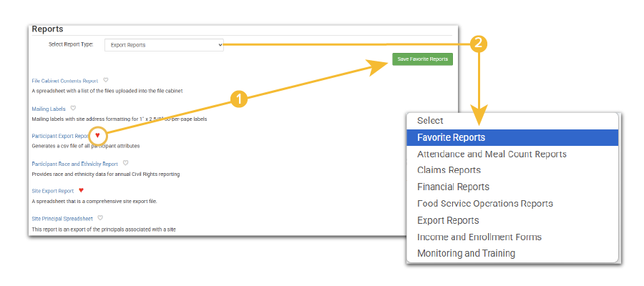This screenshot has width=644, height=286.
Task: Choose Attendance and Meal Count Reports option
Action: 492,154
